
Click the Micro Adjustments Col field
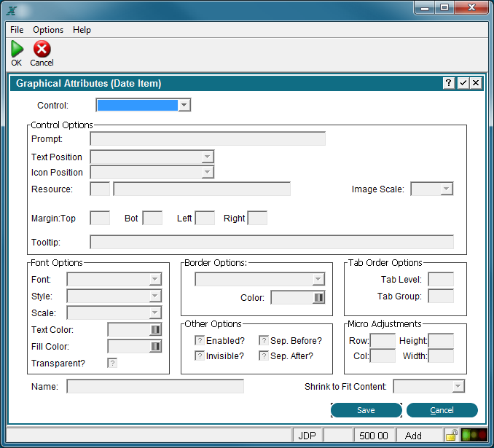383,355
